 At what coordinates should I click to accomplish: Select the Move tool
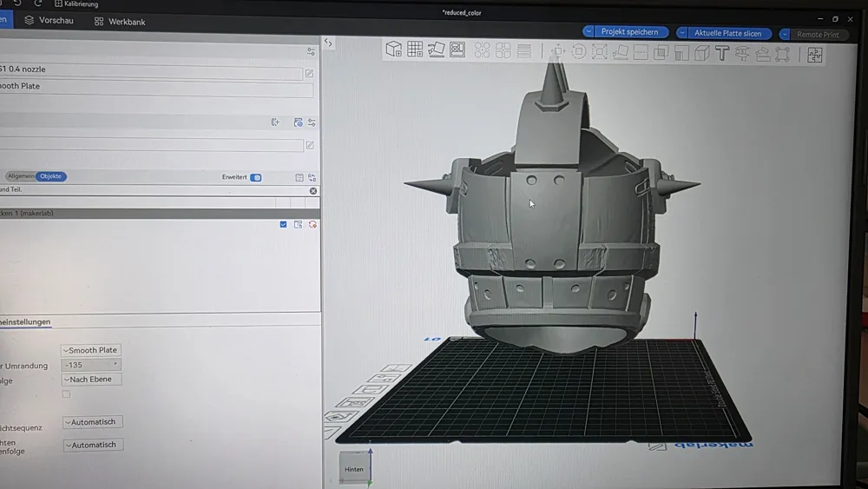tap(558, 51)
